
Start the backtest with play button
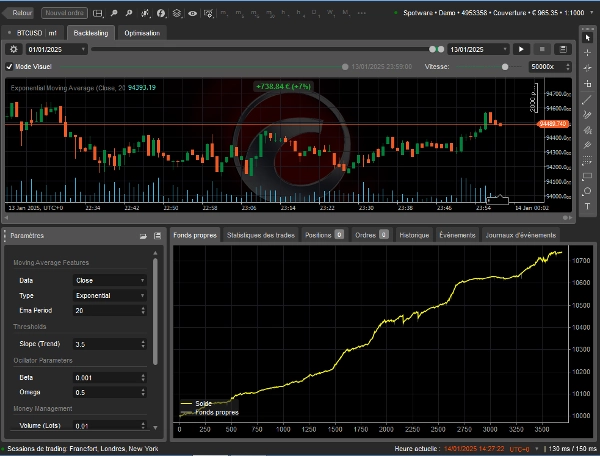[x=521, y=49]
